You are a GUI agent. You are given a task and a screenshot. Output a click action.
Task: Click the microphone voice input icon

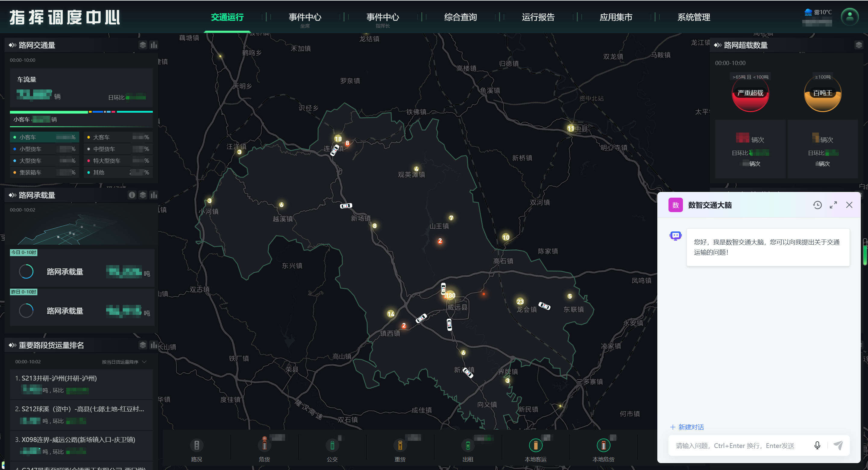tap(817, 445)
